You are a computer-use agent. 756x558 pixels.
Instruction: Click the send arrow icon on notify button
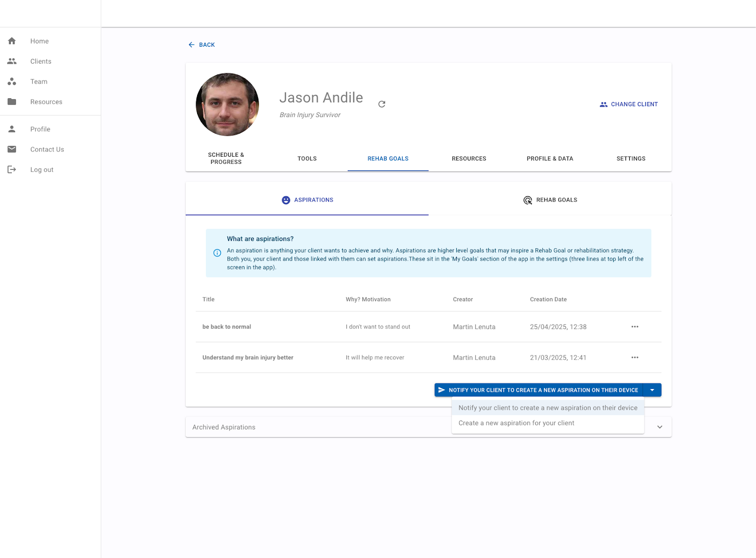pos(442,390)
